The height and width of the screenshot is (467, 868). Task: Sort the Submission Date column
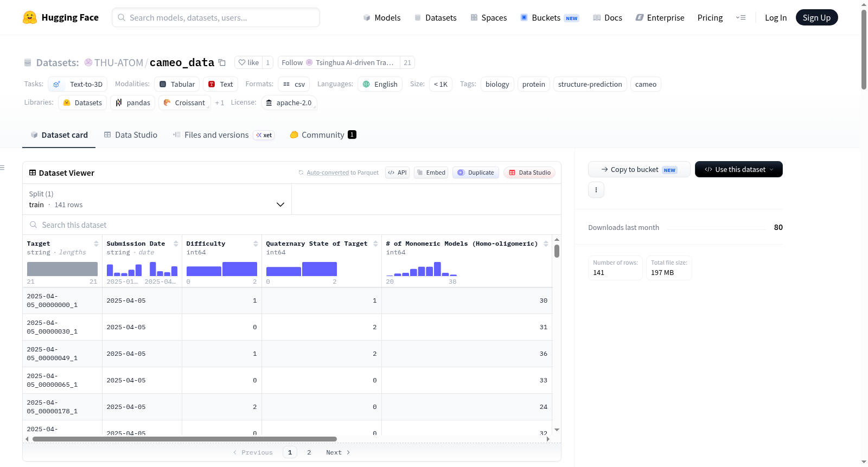176,244
